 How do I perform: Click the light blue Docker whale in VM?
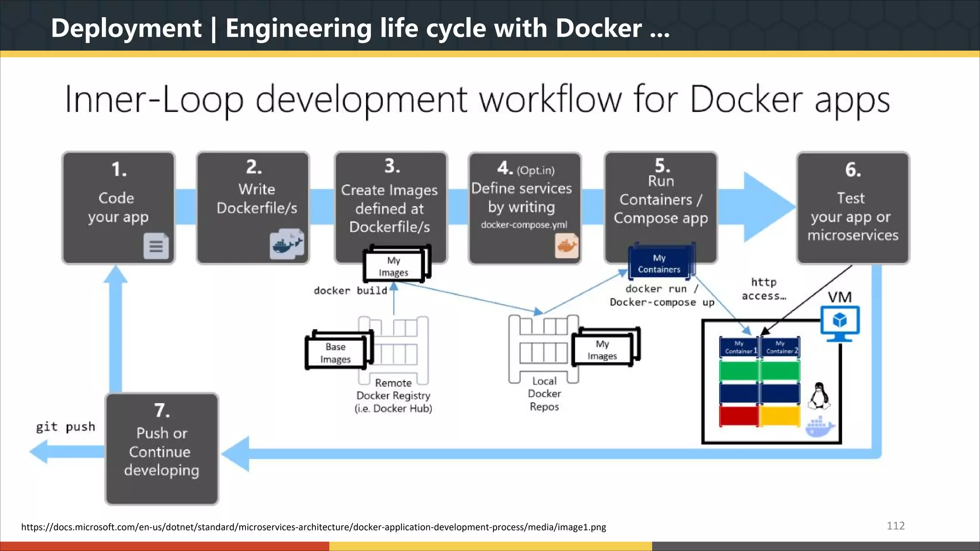tap(820, 427)
